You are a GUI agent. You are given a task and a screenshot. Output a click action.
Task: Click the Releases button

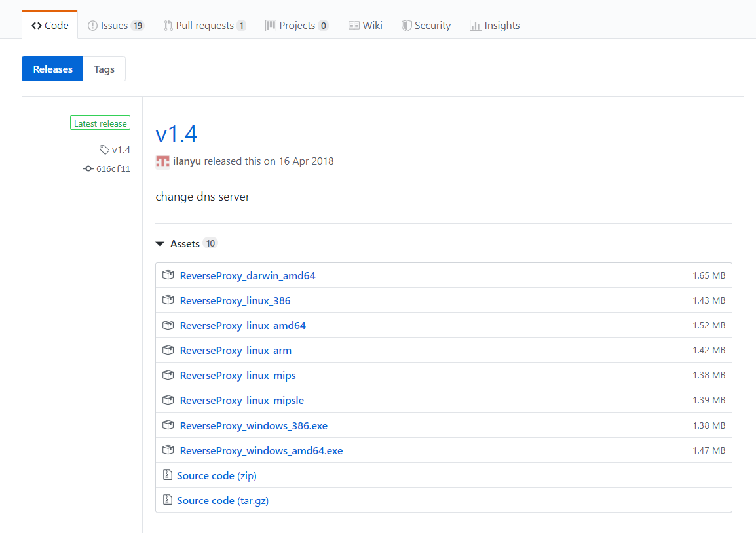pos(52,69)
